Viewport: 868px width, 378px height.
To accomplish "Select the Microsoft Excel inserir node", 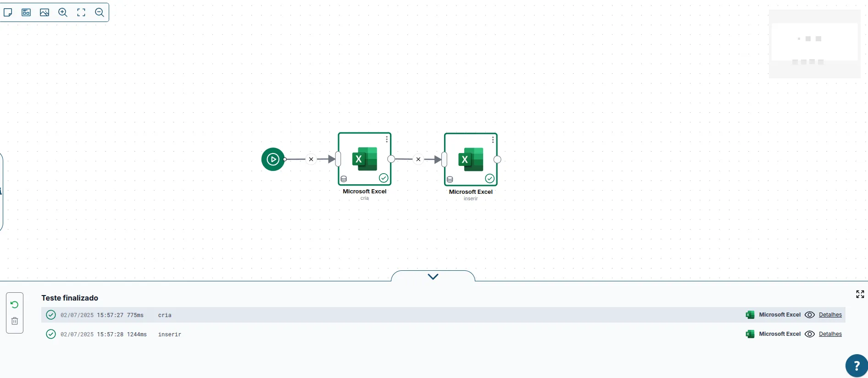I will (471, 159).
